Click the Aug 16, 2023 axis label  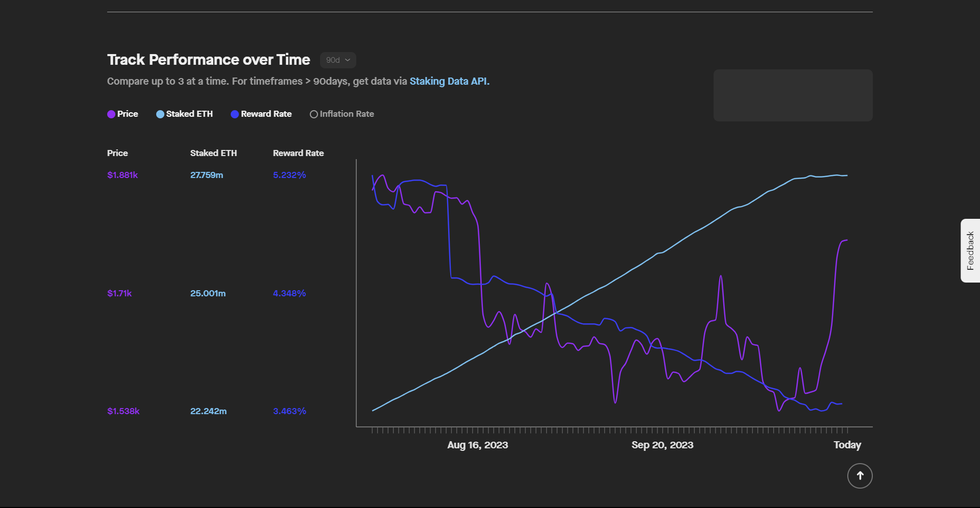click(478, 445)
